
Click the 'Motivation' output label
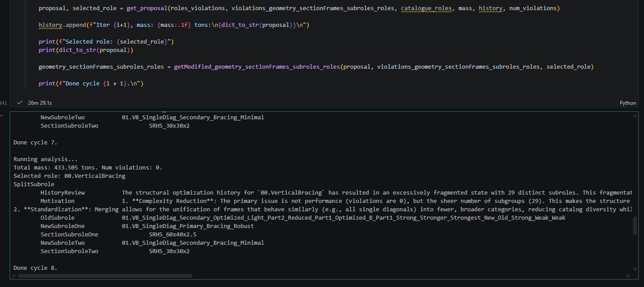(58, 201)
